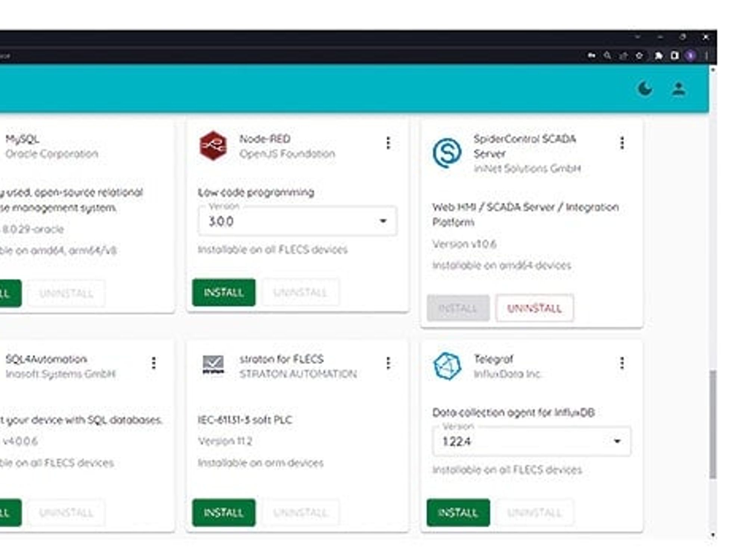Click the Node-RED hexagon logo
Viewport: 747px width, 560px height.
click(x=213, y=146)
